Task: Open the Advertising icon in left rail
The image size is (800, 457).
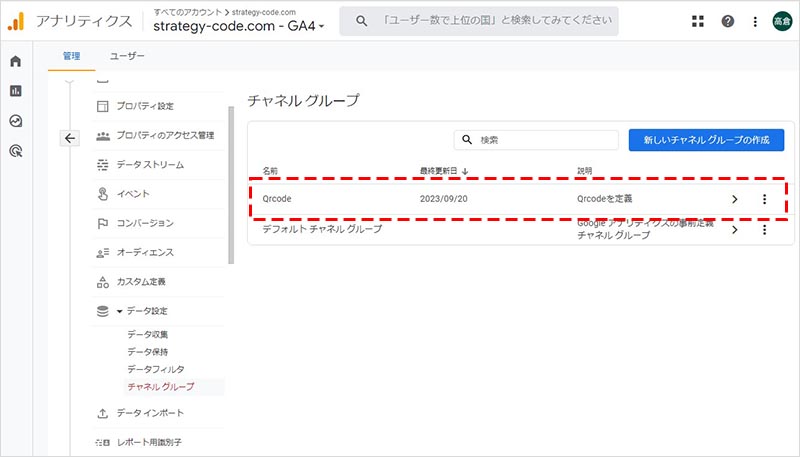Action: 15,152
